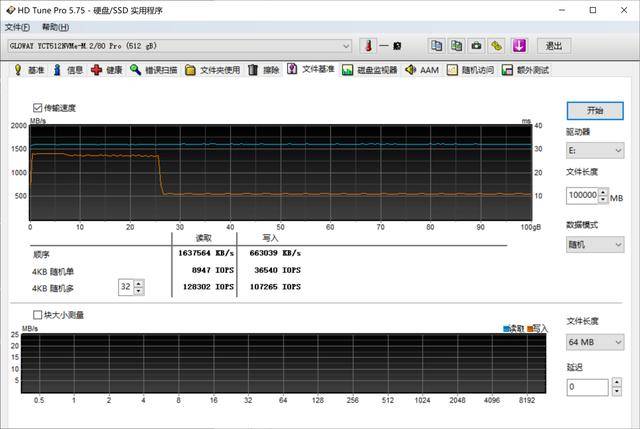Decrease the 延迟 delay value spinner
This screenshot has height=429, width=640.
(x=617, y=391)
